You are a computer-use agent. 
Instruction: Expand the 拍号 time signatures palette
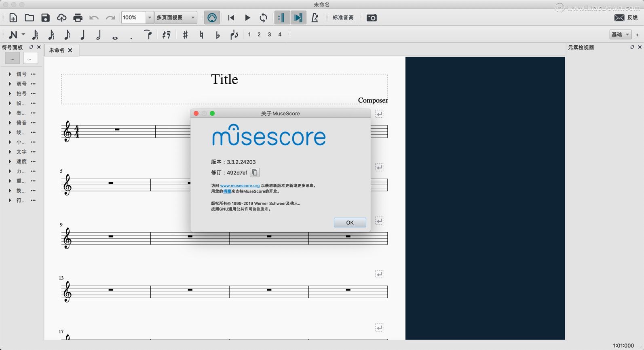[10, 93]
